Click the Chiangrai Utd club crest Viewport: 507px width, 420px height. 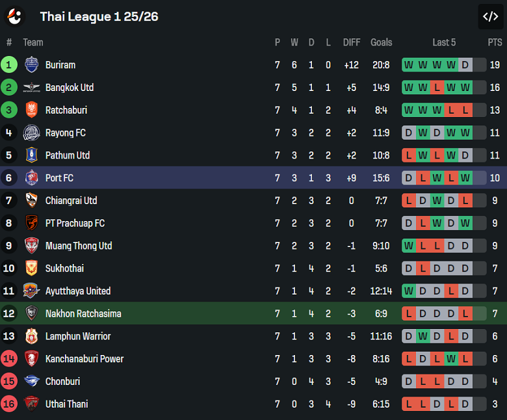[31, 200]
